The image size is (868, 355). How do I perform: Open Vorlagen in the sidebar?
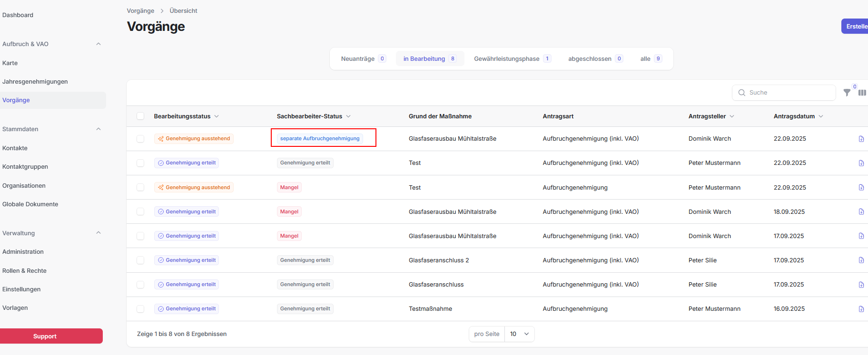pos(15,307)
